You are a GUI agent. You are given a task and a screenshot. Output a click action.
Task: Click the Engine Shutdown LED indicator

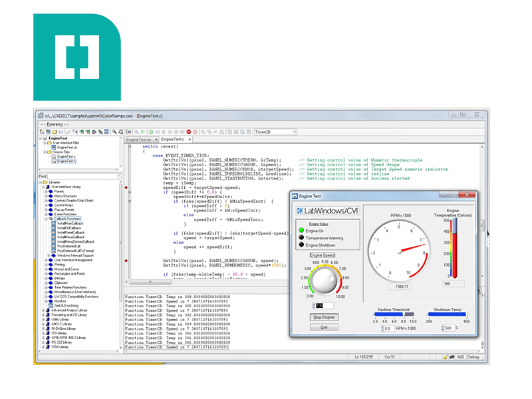pyautogui.click(x=301, y=245)
